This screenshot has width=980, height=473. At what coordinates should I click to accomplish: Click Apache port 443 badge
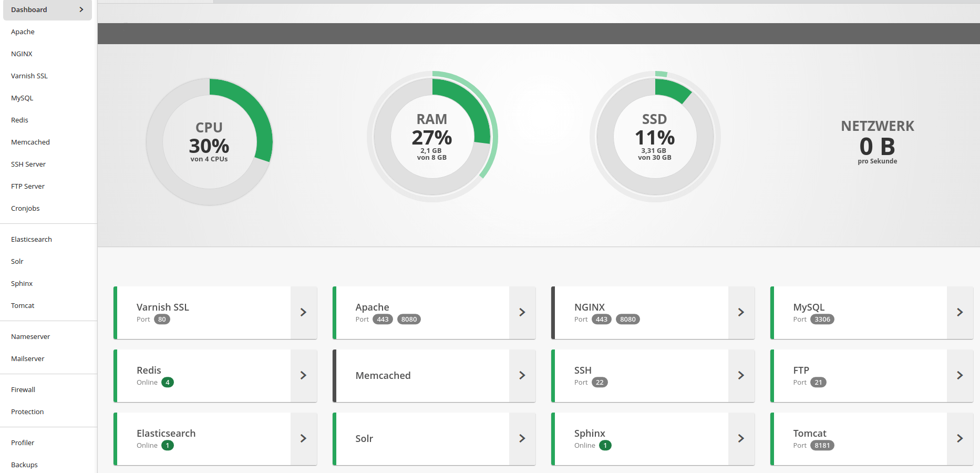pyautogui.click(x=383, y=319)
